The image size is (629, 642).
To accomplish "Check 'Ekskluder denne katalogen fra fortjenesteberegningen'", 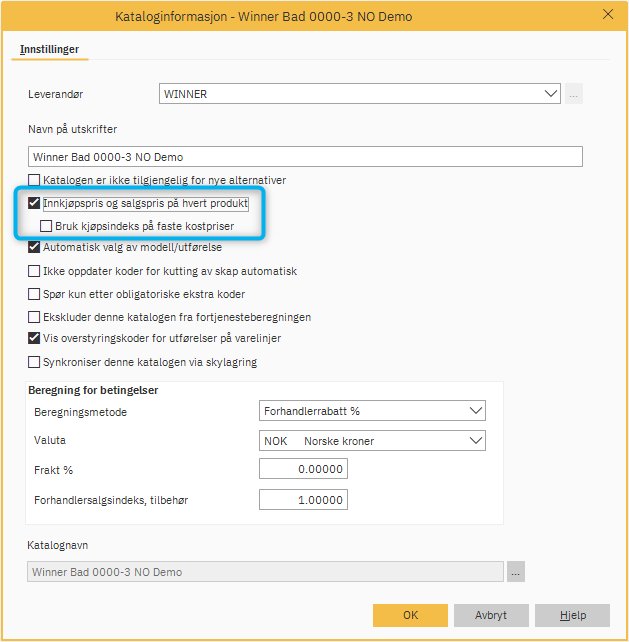I will (x=35, y=317).
